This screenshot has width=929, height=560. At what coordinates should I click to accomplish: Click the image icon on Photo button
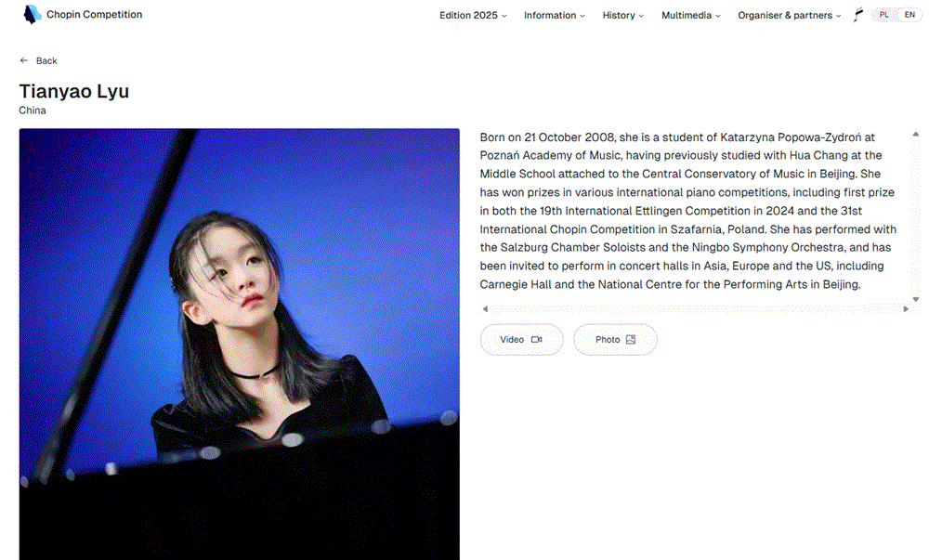tap(631, 339)
